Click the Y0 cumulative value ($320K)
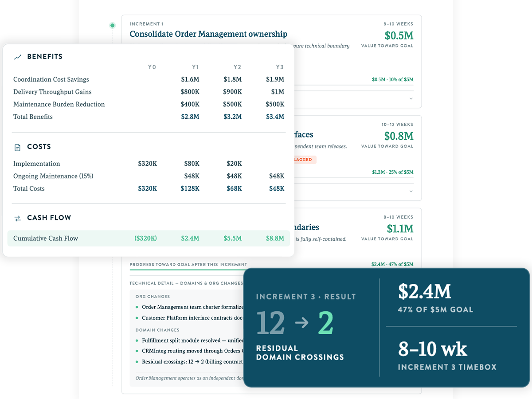The image size is (532, 399). click(x=145, y=239)
